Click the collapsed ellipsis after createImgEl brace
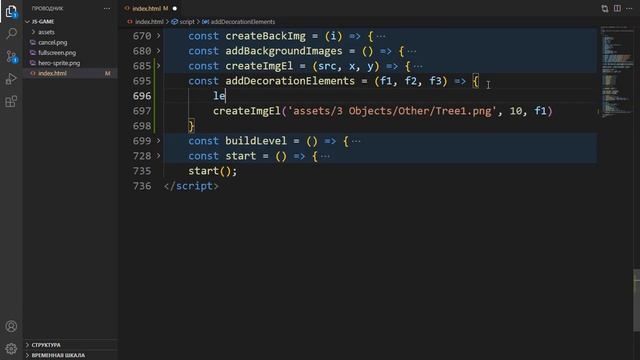The height and width of the screenshot is (360, 640). coord(418,66)
